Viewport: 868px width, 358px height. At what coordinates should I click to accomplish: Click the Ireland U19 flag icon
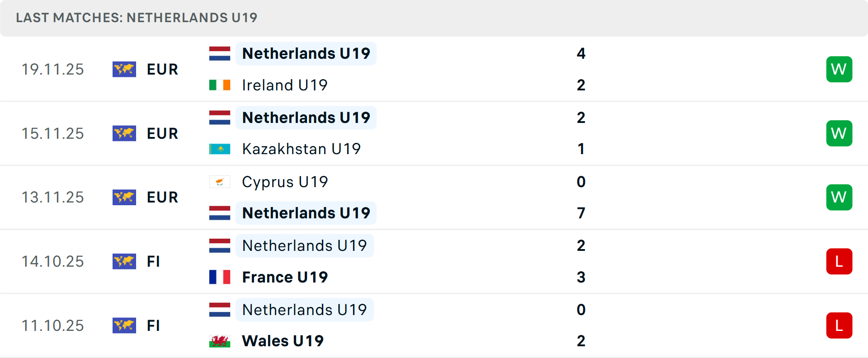220,85
